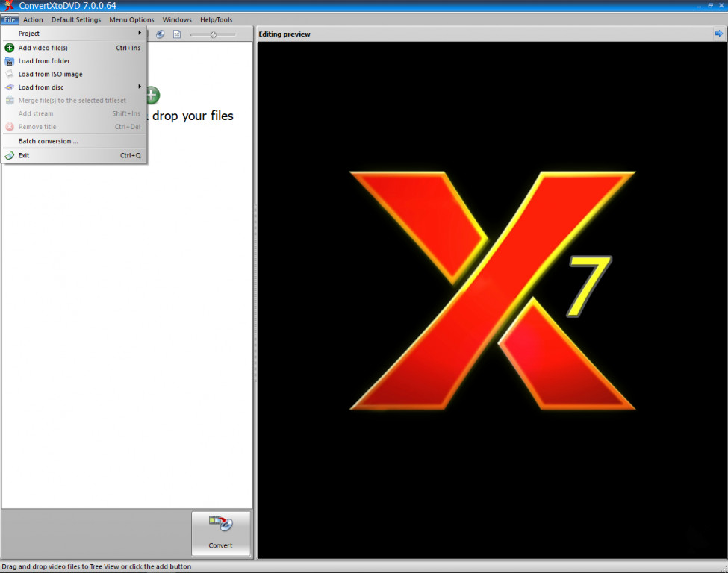
Task: Adjust the preview zoom slider on the toolbar
Action: (x=213, y=34)
